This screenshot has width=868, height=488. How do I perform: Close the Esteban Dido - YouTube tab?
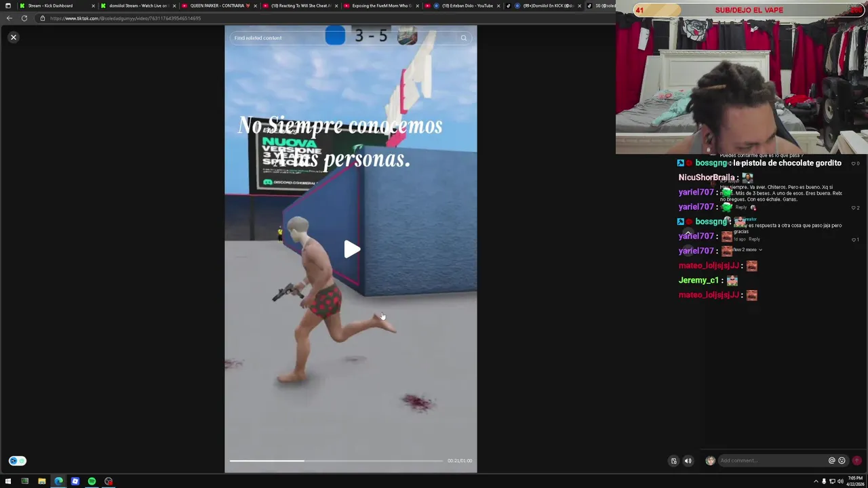(498, 5)
